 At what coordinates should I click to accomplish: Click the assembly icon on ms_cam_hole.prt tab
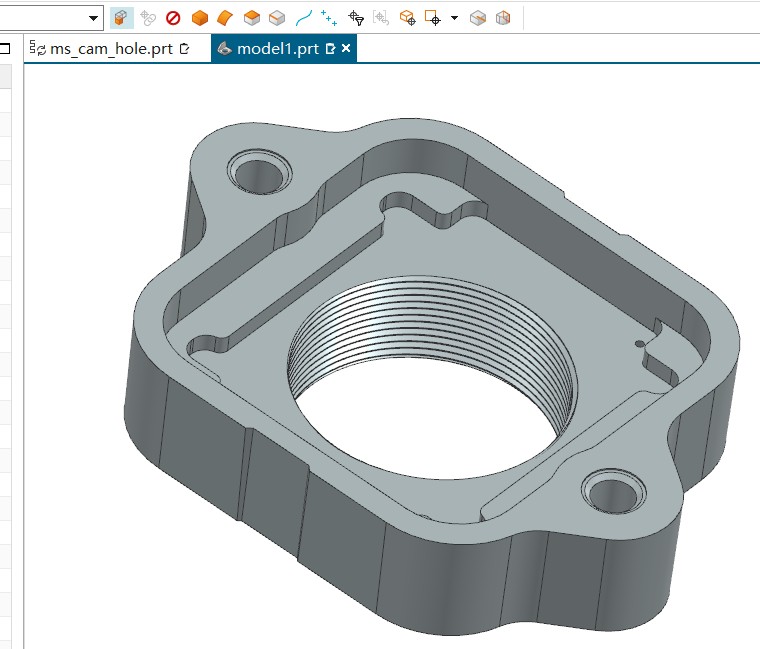pyautogui.click(x=37, y=48)
